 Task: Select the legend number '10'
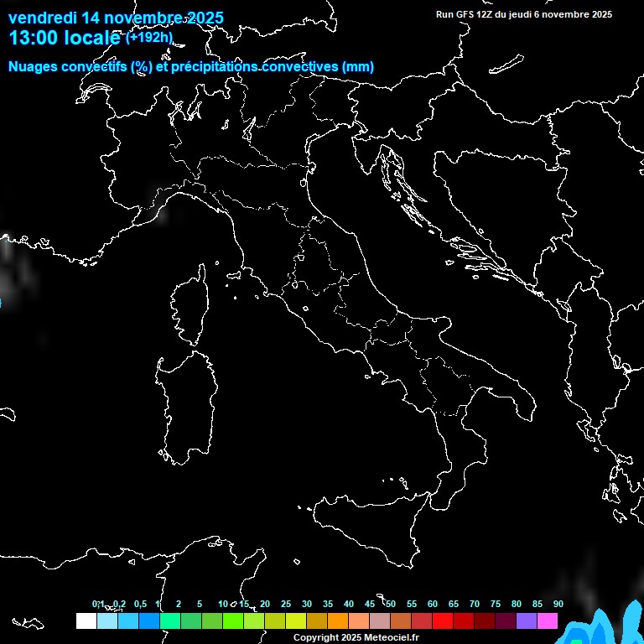pos(223,604)
